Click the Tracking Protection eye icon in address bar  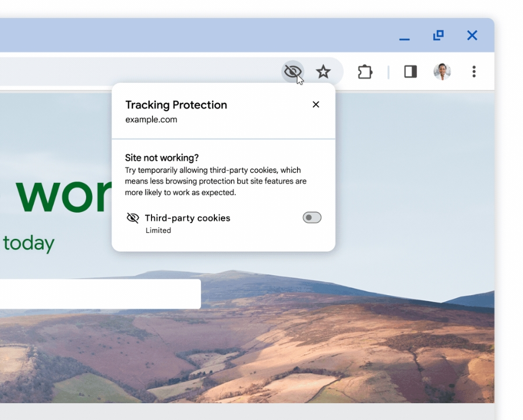tap(292, 72)
